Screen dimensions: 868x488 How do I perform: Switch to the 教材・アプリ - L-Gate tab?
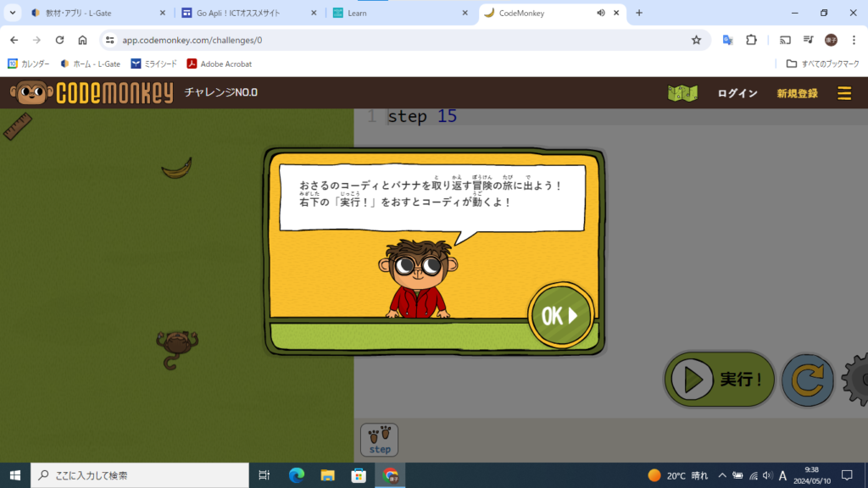(98, 13)
